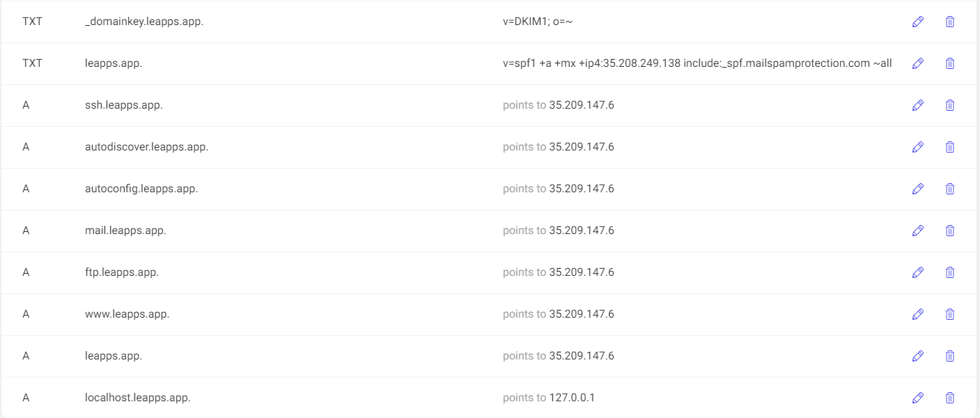Delete the www.leapps.app A record

949,314
